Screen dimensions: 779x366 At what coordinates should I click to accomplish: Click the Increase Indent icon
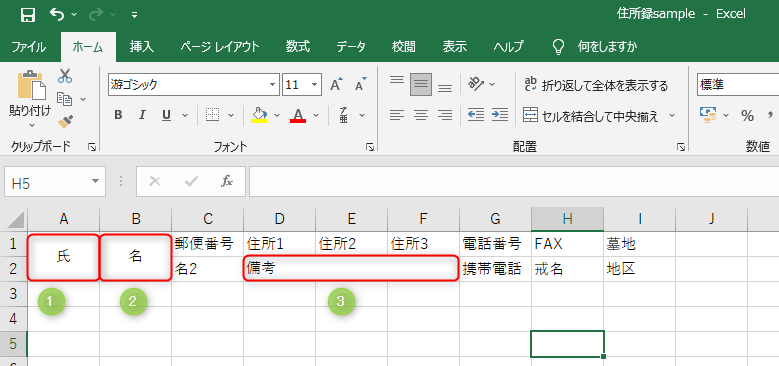500,115
